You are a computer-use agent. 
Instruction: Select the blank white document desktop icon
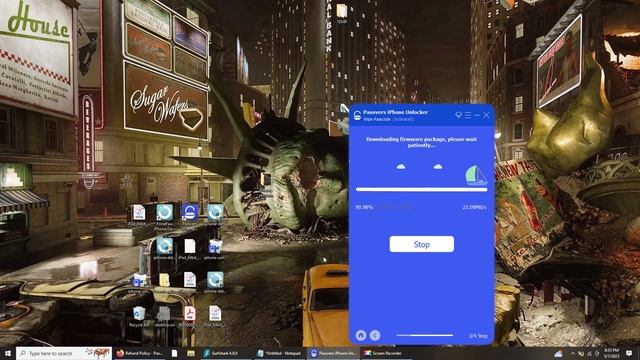pos(190,249)
